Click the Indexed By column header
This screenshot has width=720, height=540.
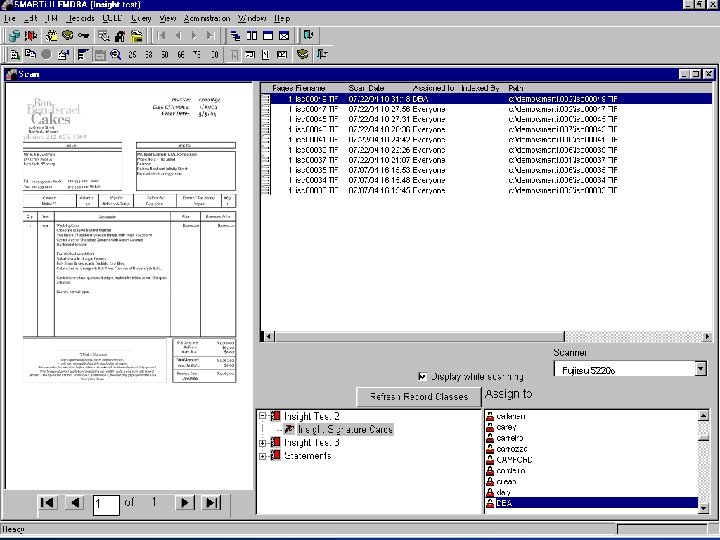pos(480,88)
